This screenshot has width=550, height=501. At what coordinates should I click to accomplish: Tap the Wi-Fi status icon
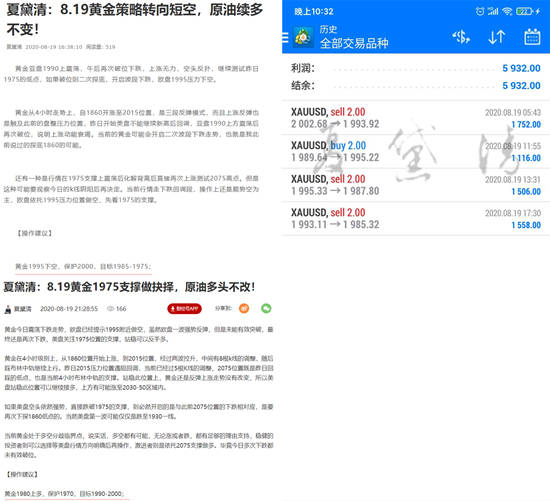pyautogui.click(x=507, y=11)
